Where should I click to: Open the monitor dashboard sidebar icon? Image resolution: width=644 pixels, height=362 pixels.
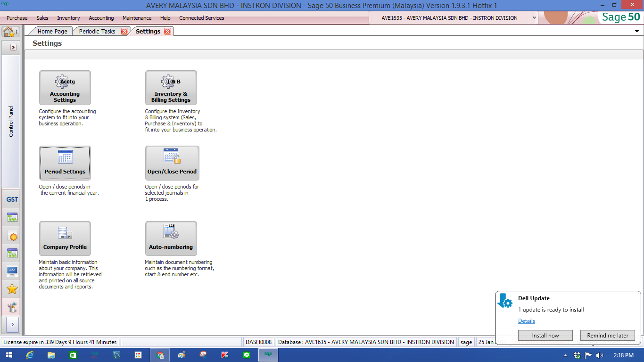point(12,271)
